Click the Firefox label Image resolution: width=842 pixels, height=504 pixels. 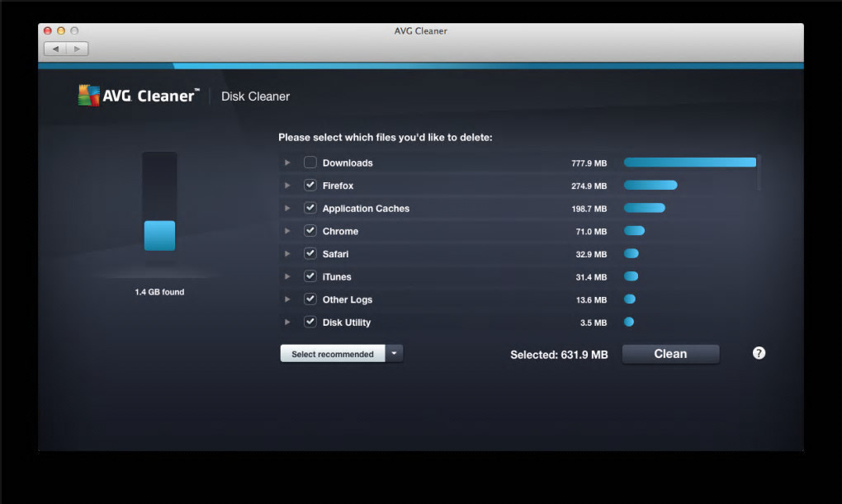[x=338, y=186]
